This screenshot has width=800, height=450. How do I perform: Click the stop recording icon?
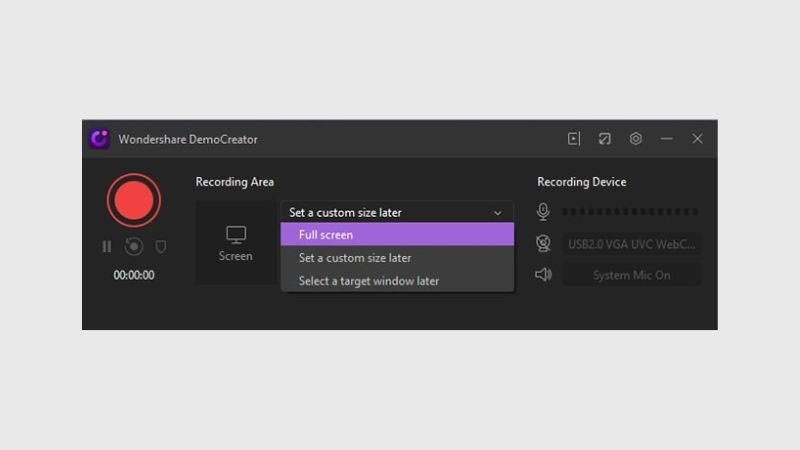point(134,246)
